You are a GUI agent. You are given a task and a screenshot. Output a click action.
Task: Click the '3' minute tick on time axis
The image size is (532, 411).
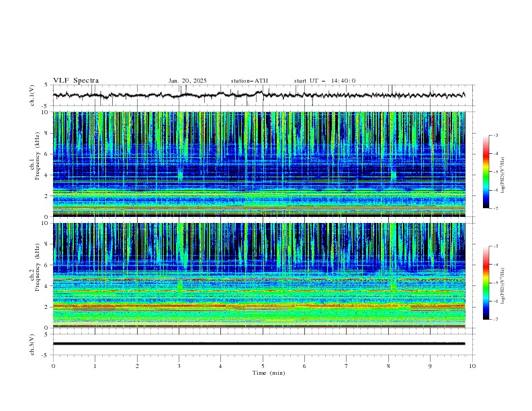coord(179,366)
